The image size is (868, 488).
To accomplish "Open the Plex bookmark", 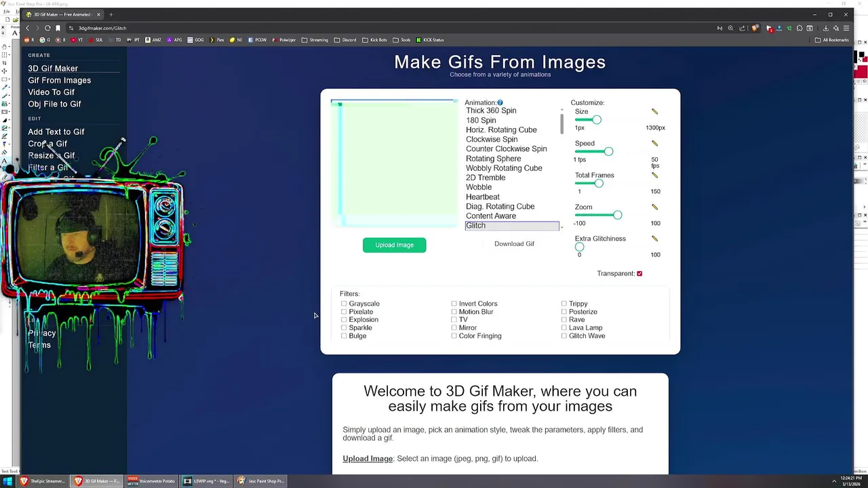I will coord(217,40).
